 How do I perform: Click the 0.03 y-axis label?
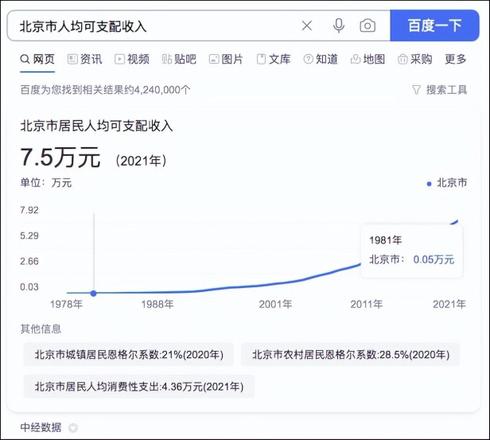point(29,287)
